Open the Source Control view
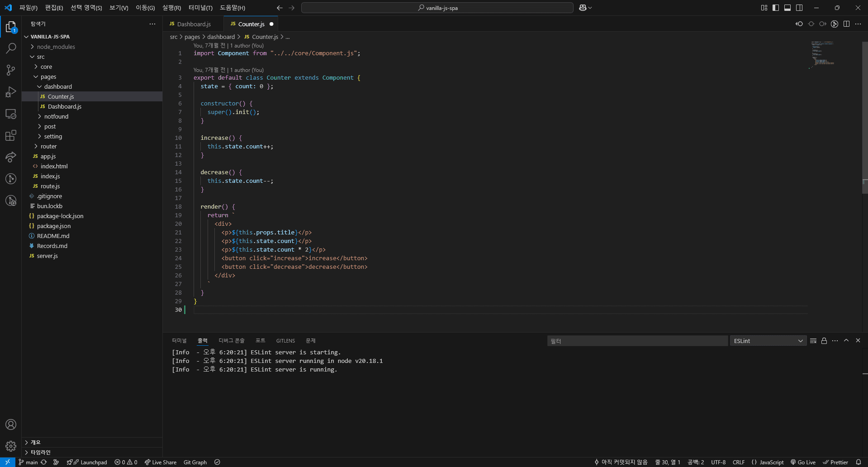The image size is (868, 467). [10, 70]
